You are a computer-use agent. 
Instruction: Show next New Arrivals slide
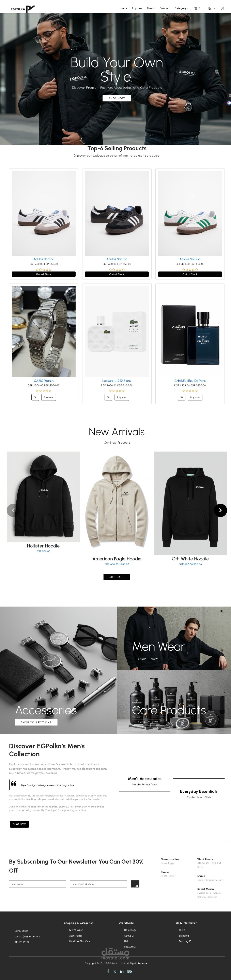point(220,510)
